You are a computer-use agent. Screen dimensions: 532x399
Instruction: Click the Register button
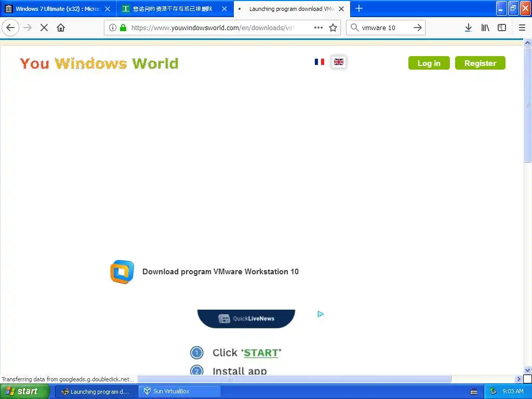tap(480, 63)
